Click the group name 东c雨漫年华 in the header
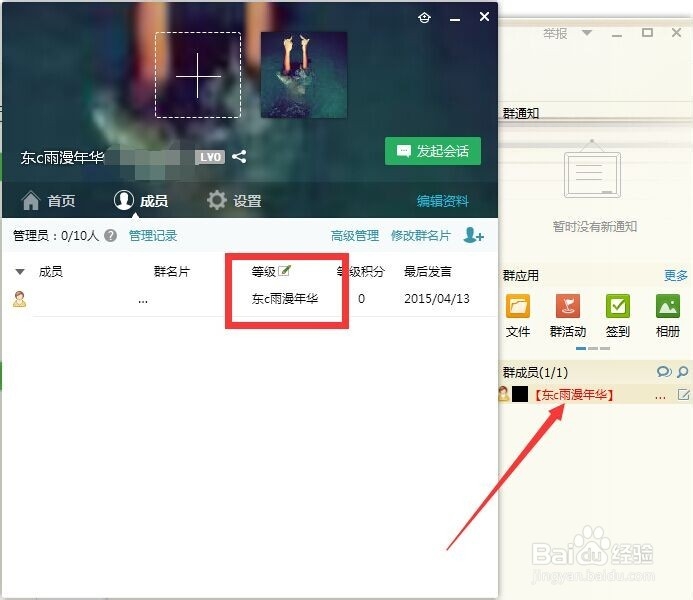This screenshot has height=600, width=693. click(62, 157)
